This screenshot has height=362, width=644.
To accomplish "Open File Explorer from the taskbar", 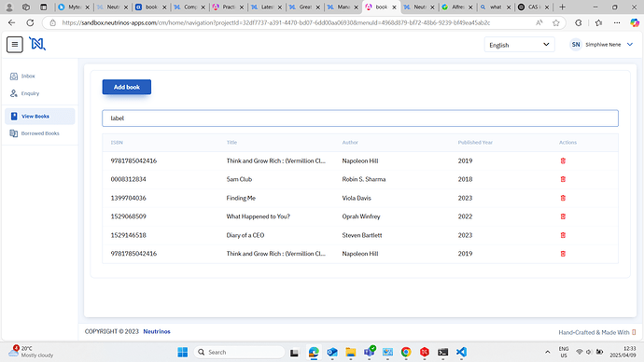I will pyautogui.click(x=350, y=352).
